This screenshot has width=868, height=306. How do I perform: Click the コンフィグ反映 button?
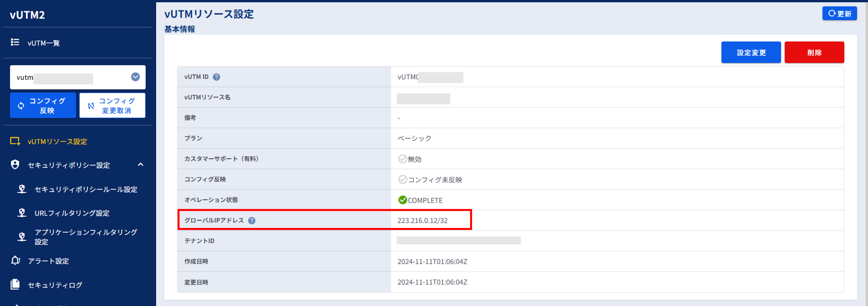43,106
